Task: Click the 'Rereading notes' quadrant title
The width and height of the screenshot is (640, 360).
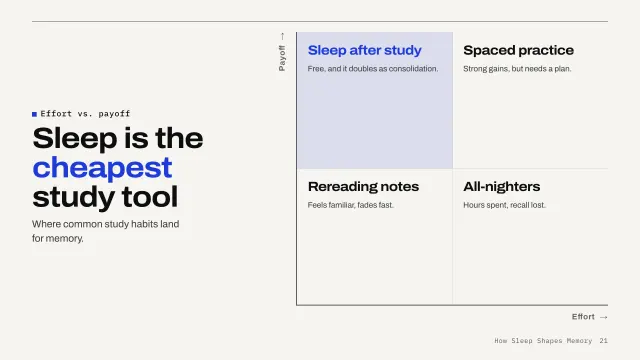Action: [x=363, y=187]
